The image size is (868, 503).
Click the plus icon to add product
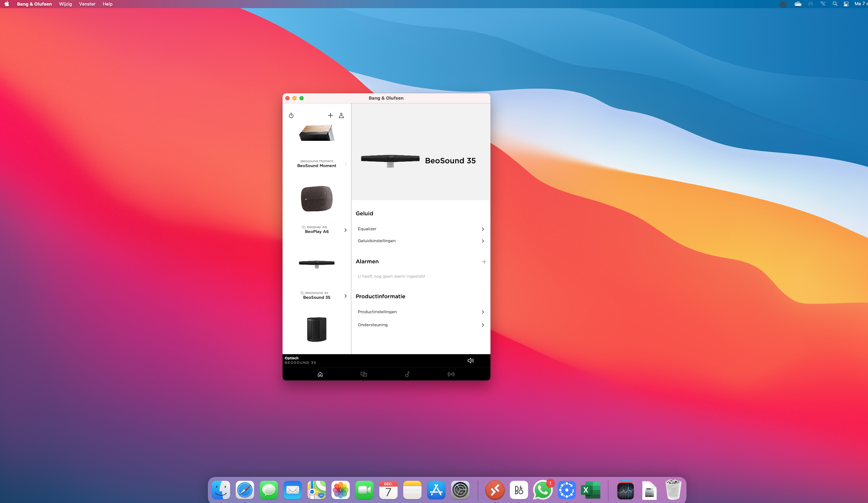[x=330, y=115]
